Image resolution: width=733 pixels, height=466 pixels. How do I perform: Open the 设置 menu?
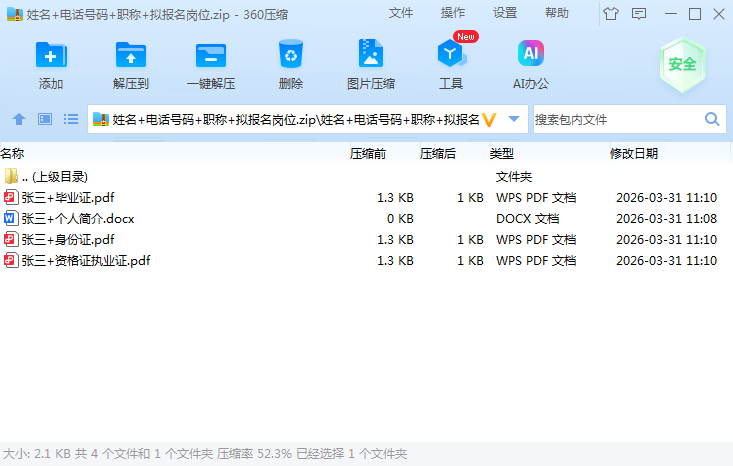point(505,13)
